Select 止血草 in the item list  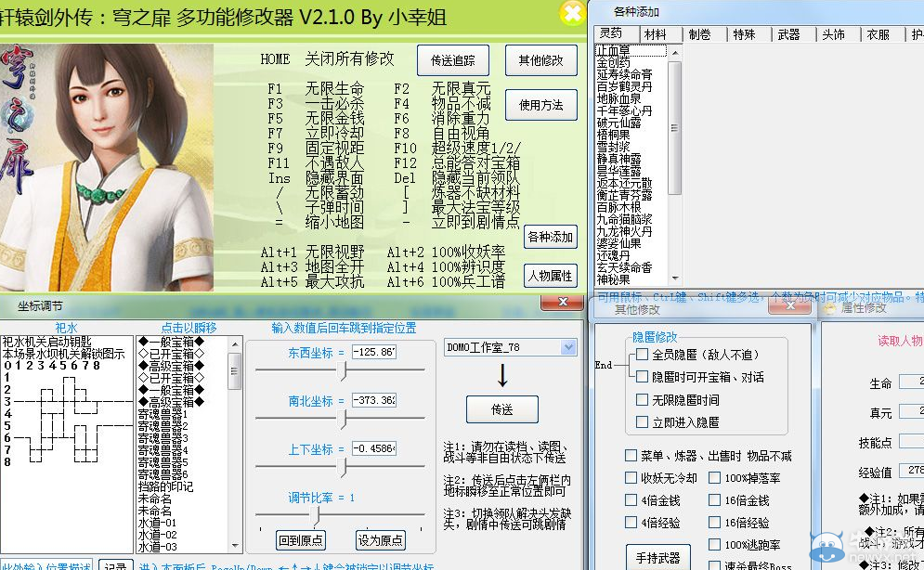click(614, 51)
